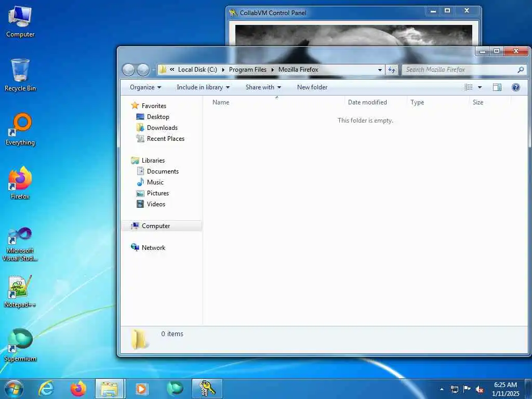Open the Windows Start menu orb

tap(14, 389)
